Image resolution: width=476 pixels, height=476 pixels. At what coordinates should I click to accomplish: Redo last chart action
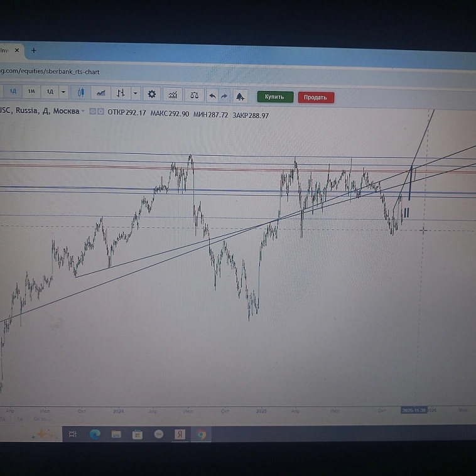click(224, 96)
